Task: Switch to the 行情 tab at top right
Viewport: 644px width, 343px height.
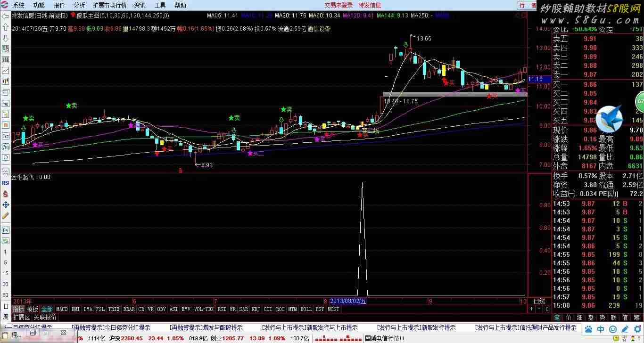Action: tap(528, 5)
